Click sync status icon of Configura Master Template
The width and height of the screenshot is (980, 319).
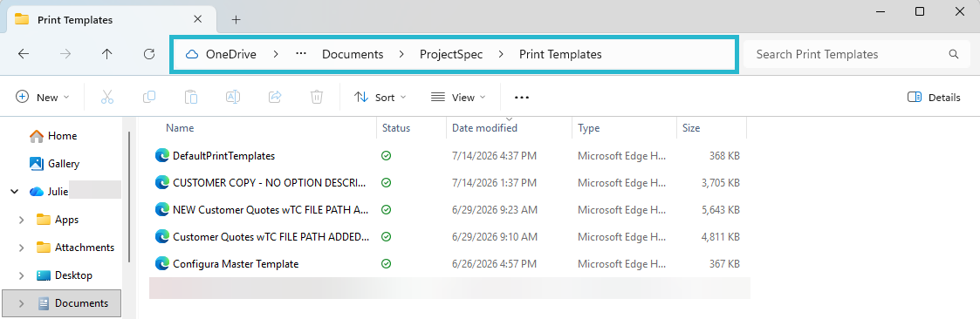pos(387,264)
